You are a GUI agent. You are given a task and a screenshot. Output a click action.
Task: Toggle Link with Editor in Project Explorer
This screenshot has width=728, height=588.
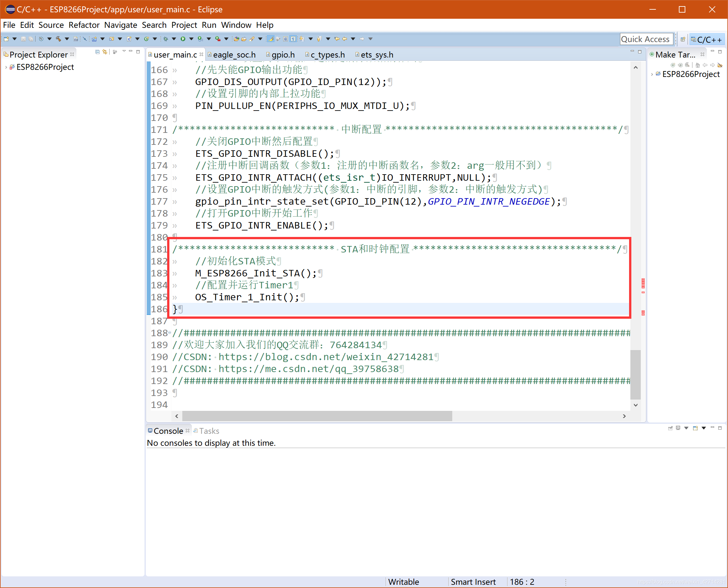[105, 52]
